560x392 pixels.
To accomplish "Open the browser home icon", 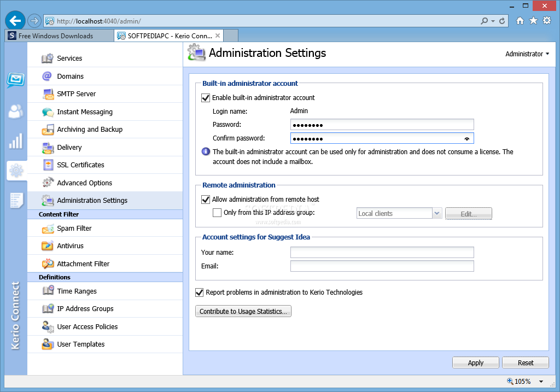I will (520, 21).
